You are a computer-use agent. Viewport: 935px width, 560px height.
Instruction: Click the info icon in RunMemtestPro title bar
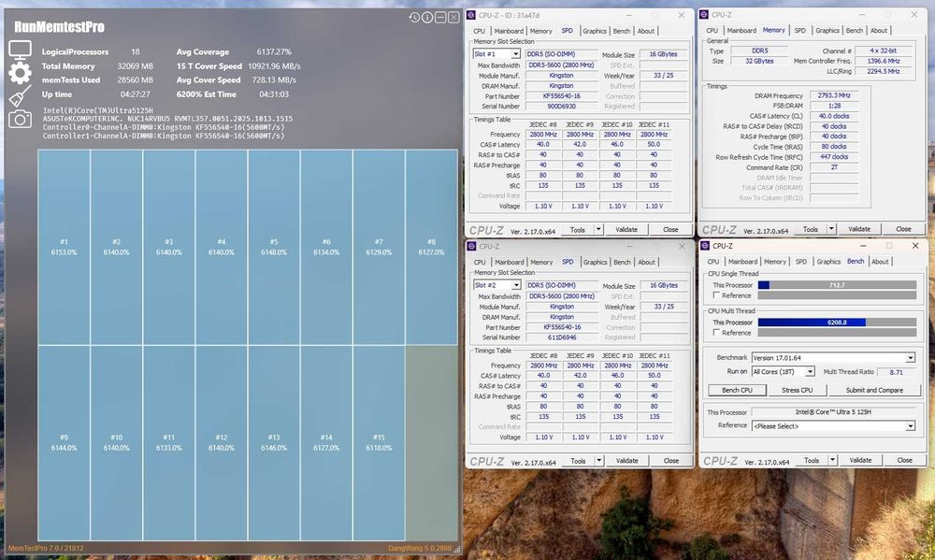coord(427,18)
